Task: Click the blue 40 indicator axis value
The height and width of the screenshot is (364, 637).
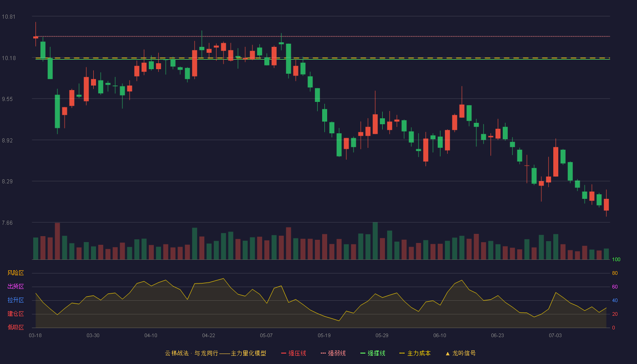Action: pos(615,300)
